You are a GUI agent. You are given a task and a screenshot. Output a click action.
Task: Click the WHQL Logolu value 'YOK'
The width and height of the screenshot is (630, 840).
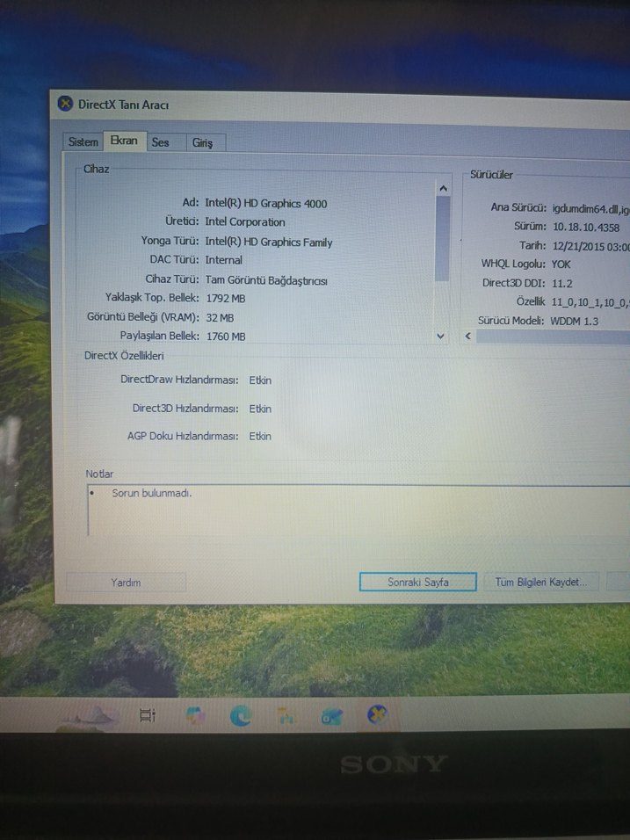(561, 264)
